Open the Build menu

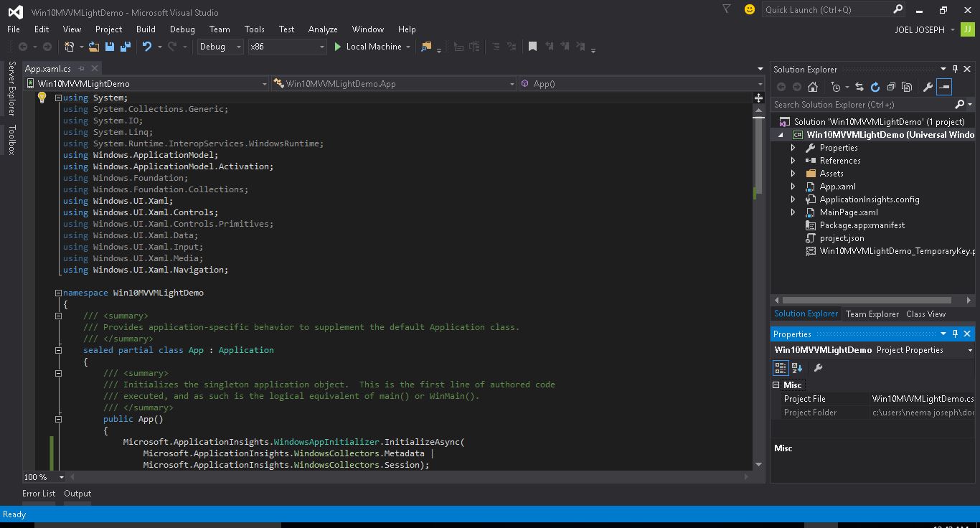146,29
